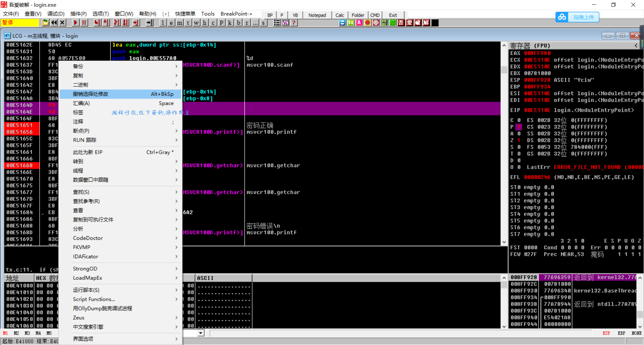Screen dimensions: 644x345
Task: Select 撤销选择处修改 in the context menu
Action: coord(121,94)
